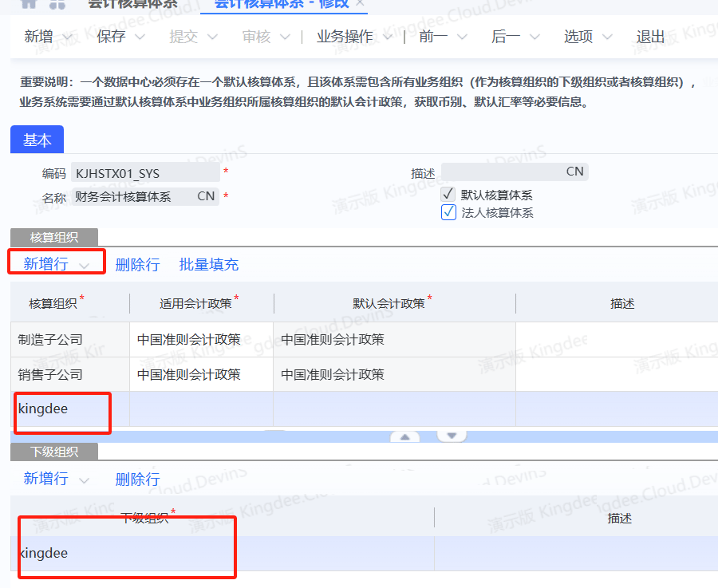Click the 审核 toolbar button

[x=256, y=36]
